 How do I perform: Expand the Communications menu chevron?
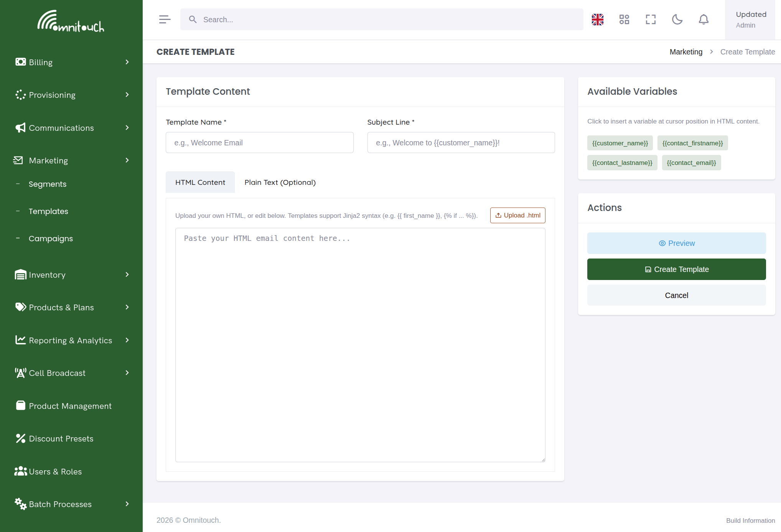[x=127, y=128]
